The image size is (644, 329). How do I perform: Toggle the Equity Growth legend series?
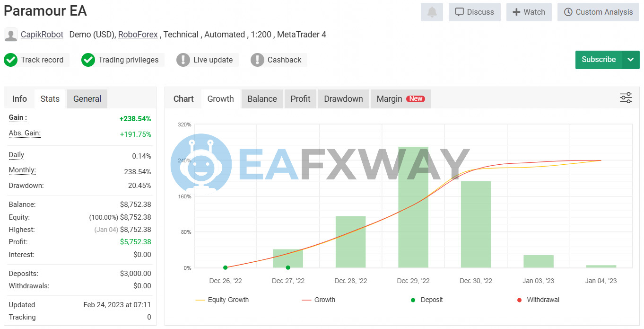point(222,300)
